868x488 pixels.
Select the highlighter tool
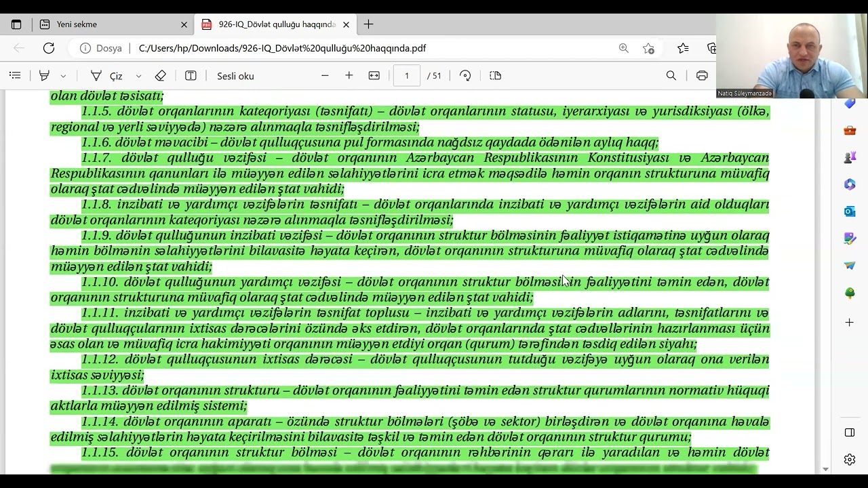44,76
